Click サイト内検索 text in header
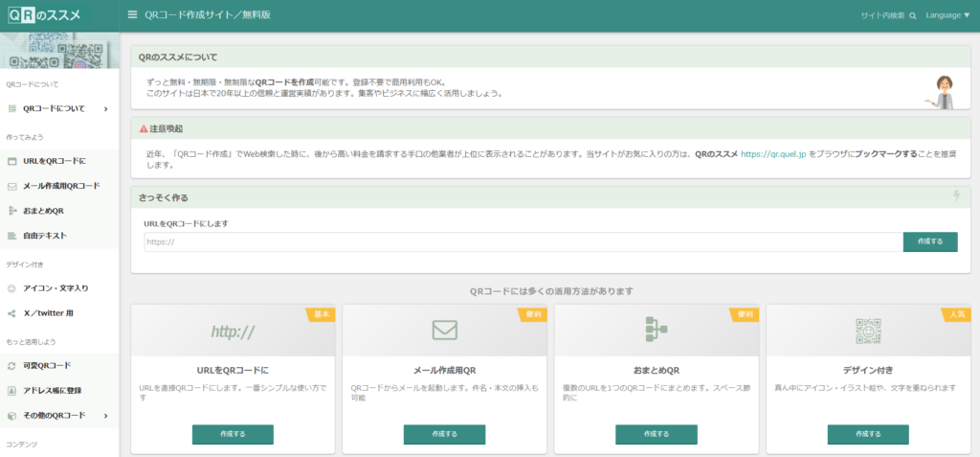The width and height of the screenshot is (980, 457). point(882,15)
